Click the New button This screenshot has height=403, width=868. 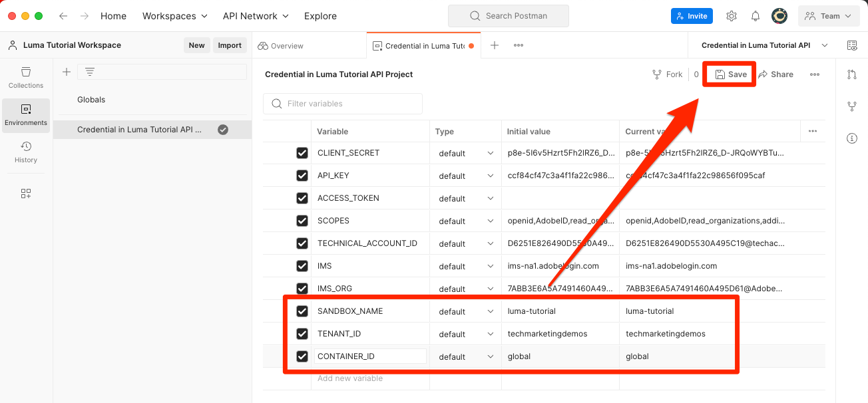(196, 45)
